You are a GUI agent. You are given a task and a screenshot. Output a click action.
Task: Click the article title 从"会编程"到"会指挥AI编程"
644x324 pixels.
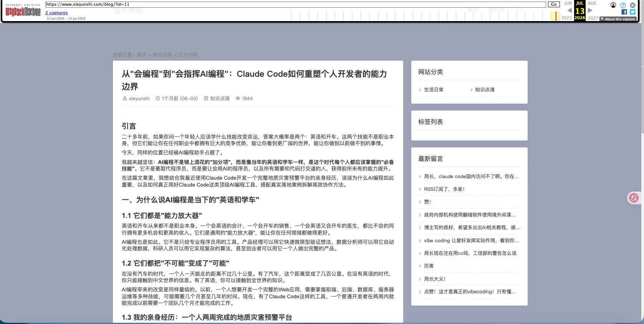(x=254, y=80)
